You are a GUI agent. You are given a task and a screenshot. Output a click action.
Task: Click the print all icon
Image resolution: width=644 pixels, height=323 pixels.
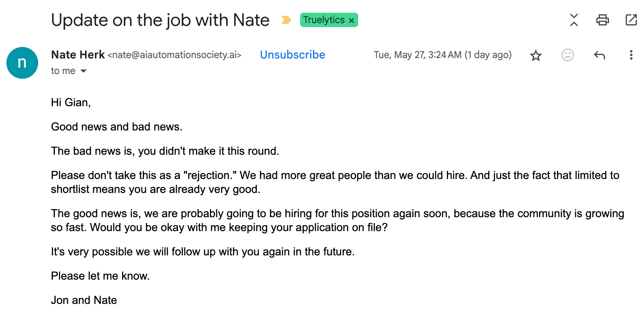point(602,20)
